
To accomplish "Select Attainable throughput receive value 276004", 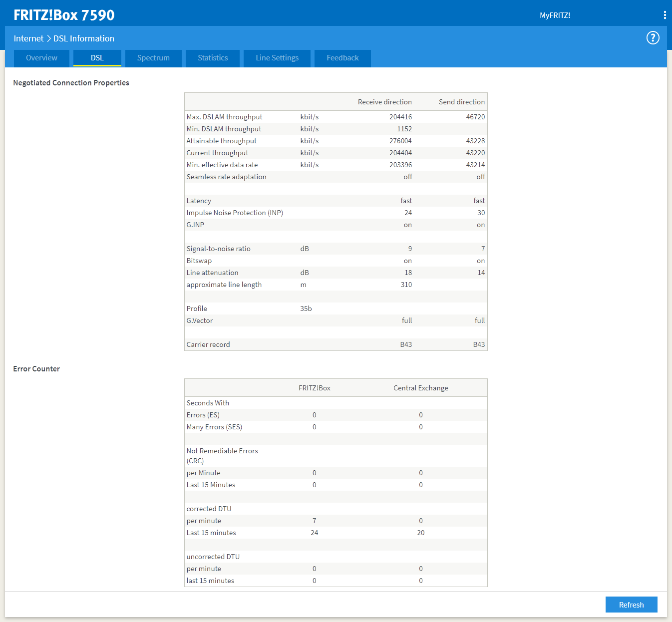I will 400,141.
